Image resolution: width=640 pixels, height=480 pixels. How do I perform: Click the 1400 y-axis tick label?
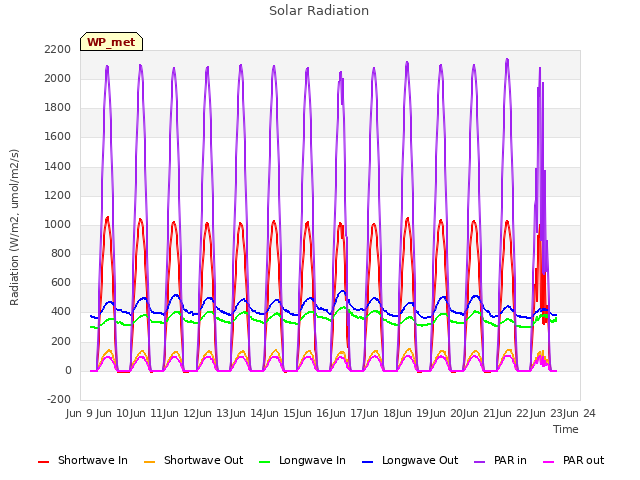point(58,167)
